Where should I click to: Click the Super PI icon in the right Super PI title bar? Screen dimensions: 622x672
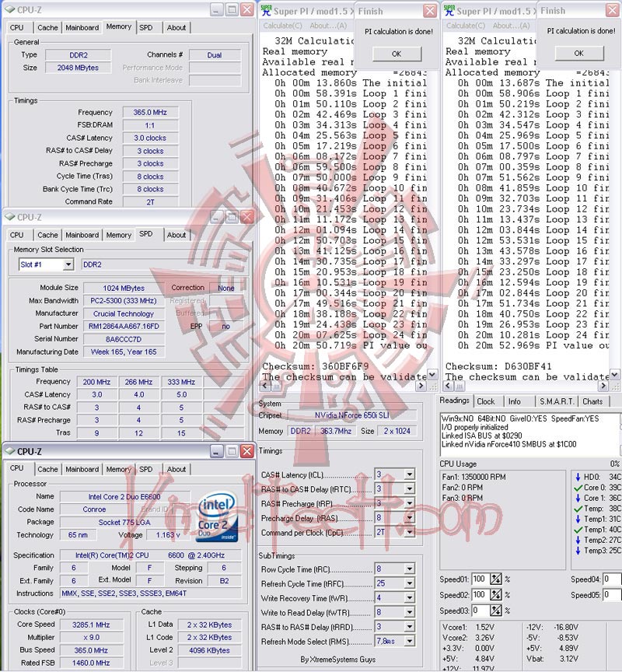click(449, 10)
